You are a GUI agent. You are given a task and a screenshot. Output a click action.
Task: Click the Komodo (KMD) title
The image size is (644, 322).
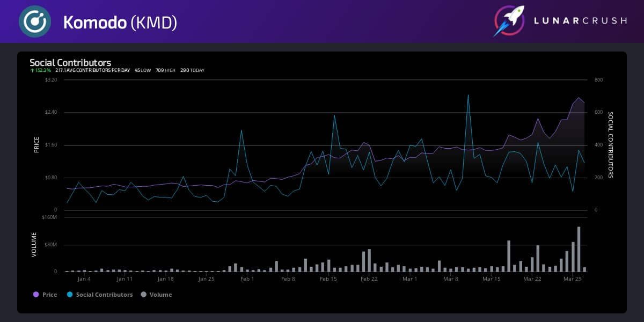[x=120, y=22]
